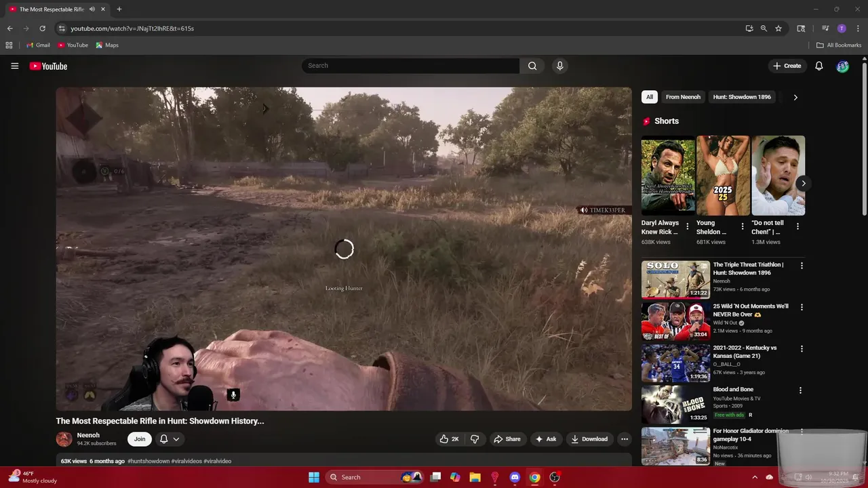Image resolution: width=868 pixels, height=488 pixels.
Task: Focus the YouTube search field
Action: click(x=411, y=66)
